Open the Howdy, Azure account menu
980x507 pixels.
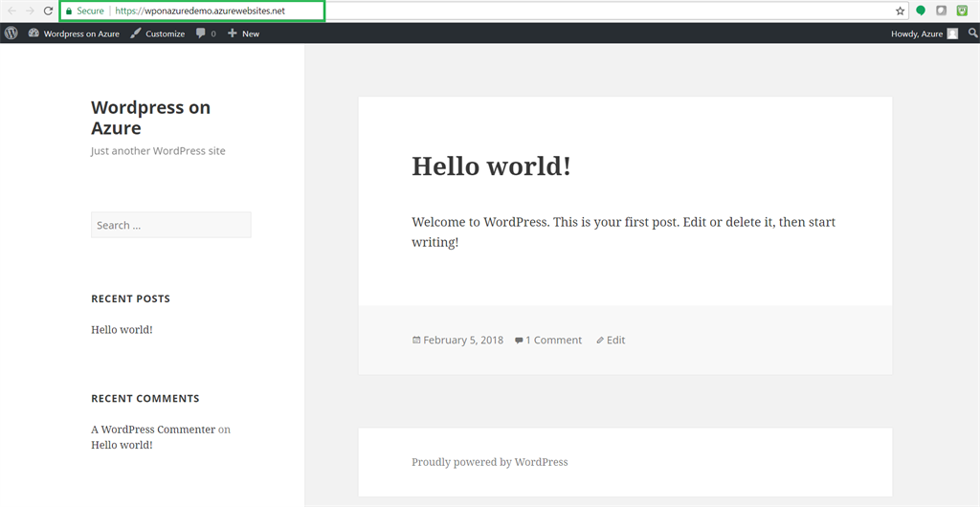click(x=924, y=33)
